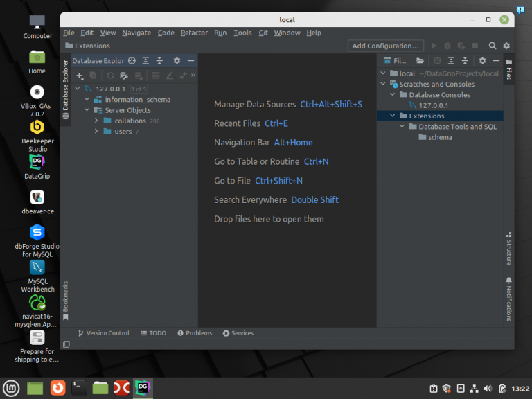Select the 127.0.0.1 console in Files tree

pos(433,105)
